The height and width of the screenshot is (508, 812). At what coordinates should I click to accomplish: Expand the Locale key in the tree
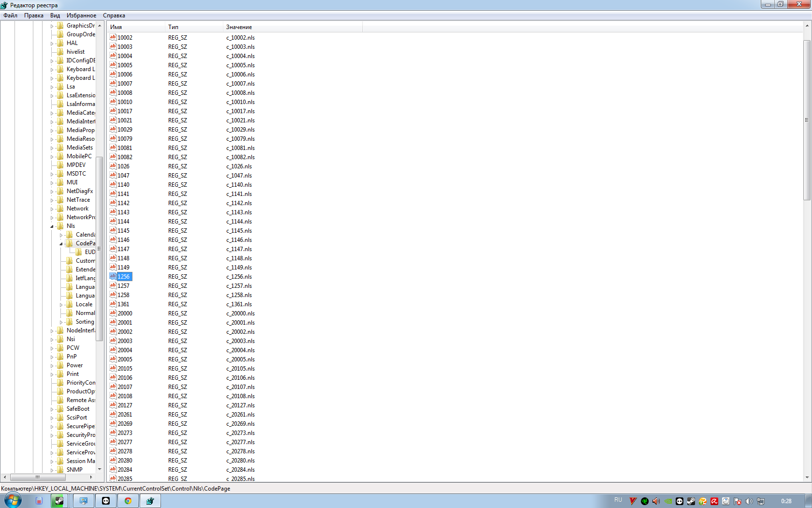tap(61, 305)
